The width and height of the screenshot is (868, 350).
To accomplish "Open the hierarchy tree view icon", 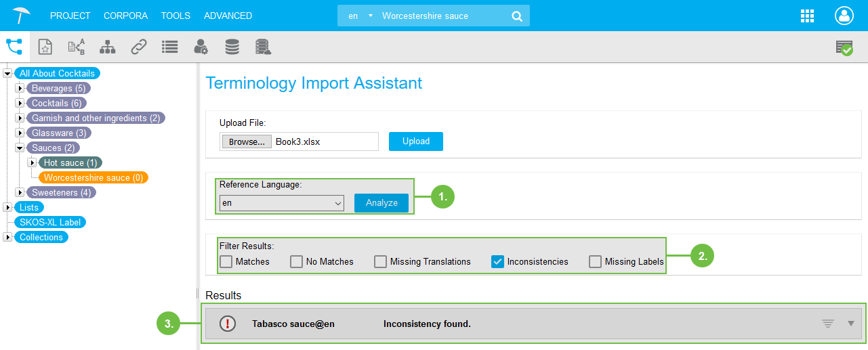I will tap(14, 46).
